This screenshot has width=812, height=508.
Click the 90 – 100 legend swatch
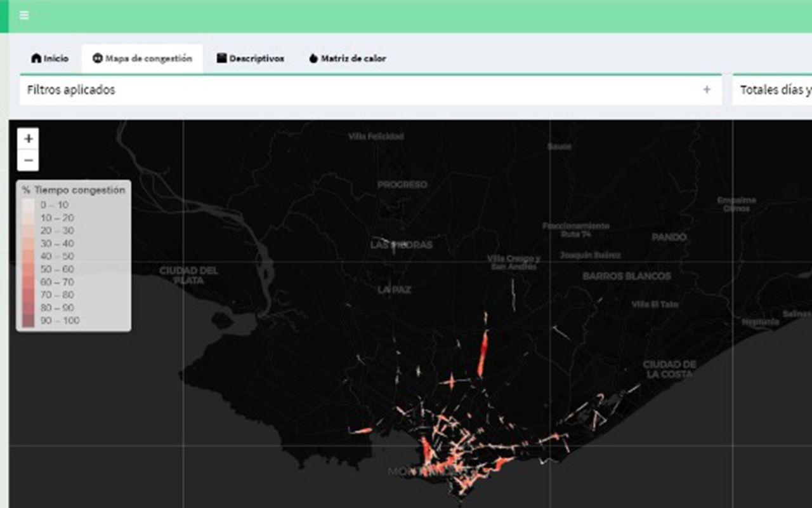point(28,321)
